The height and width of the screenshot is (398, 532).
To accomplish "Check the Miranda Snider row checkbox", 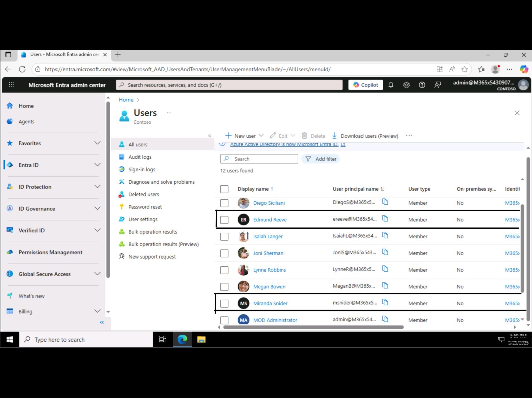I will click(224, 303).
